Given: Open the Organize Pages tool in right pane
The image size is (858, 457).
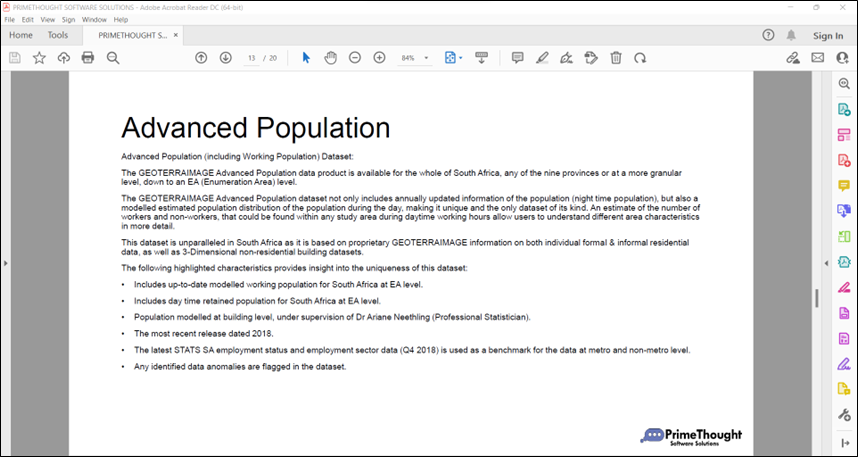Looking at the screenshot, I should pos(844,135).
